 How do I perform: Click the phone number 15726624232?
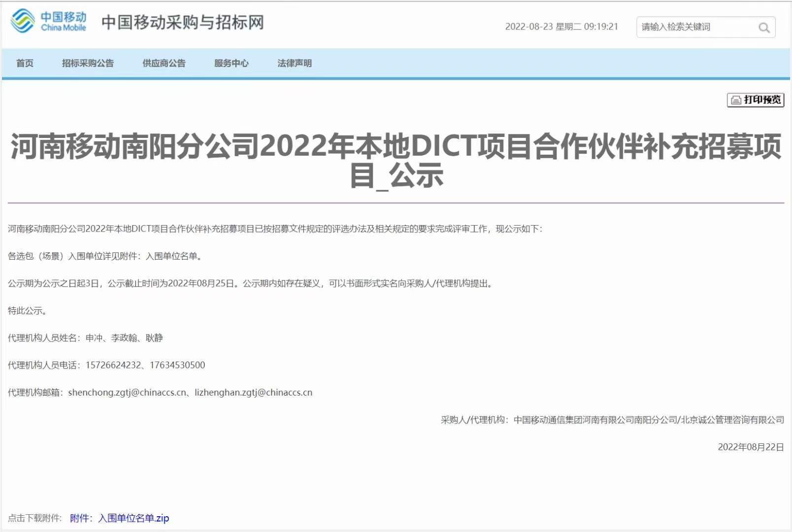(x=113, y=365)
